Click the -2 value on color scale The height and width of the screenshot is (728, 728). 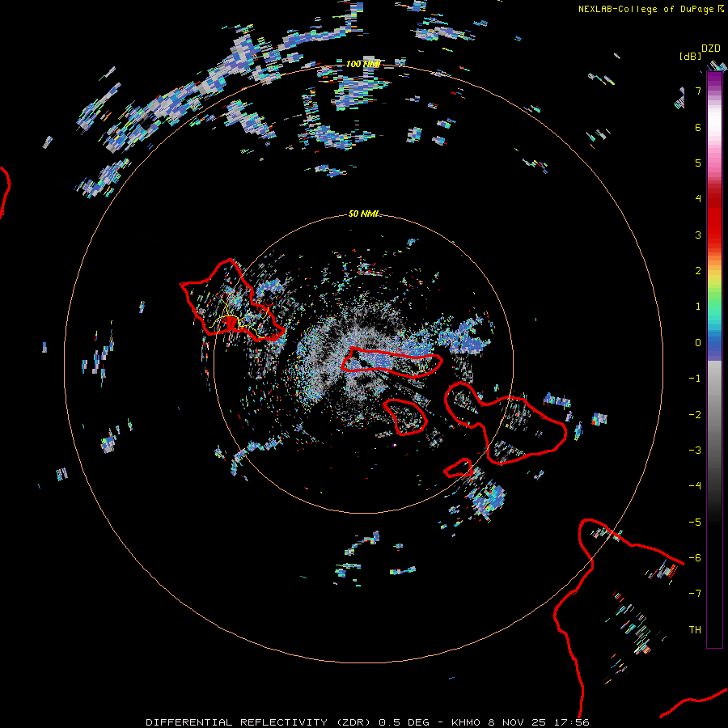pos(695,415)
